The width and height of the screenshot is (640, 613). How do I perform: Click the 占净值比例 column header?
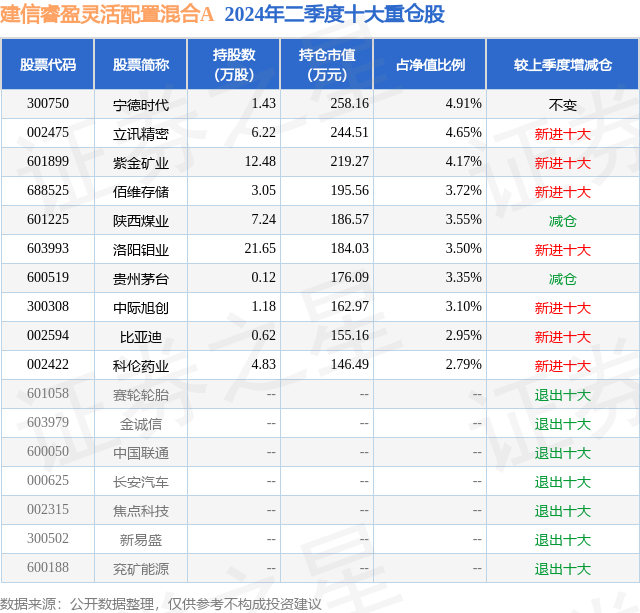[x=430, y=64]
